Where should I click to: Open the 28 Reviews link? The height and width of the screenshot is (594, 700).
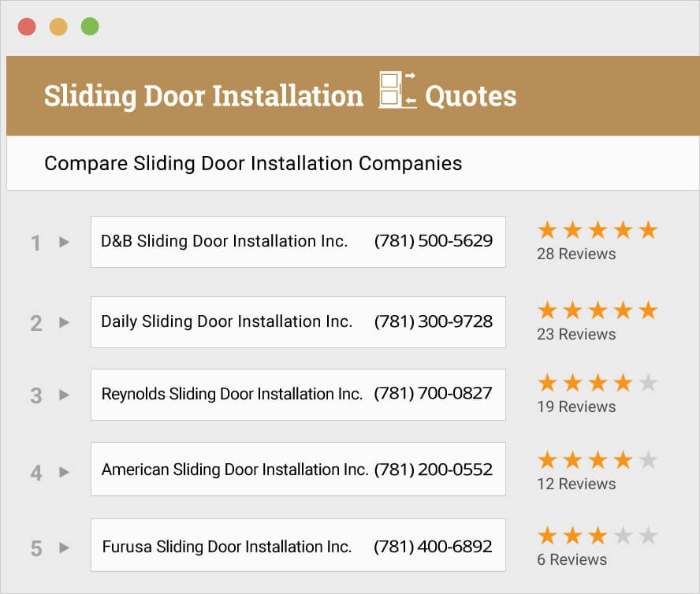click(x=576, y=254)
